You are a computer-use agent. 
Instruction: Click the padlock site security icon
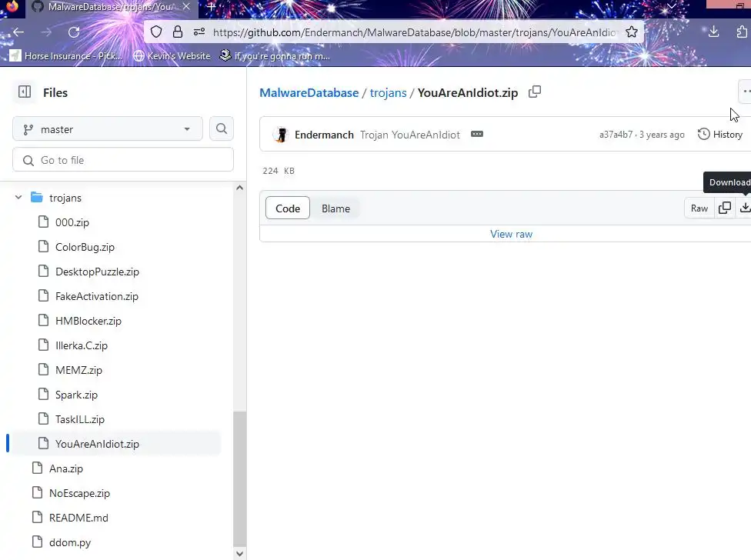[178, 32]
